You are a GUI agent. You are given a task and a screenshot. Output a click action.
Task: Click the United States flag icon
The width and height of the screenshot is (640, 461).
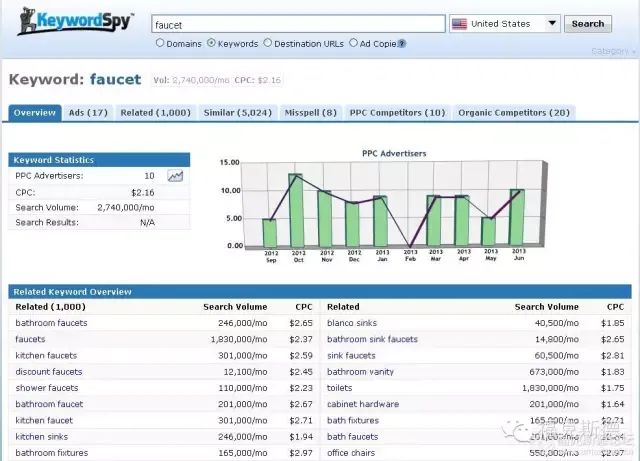pyautogui.click(x=459, y=24)
